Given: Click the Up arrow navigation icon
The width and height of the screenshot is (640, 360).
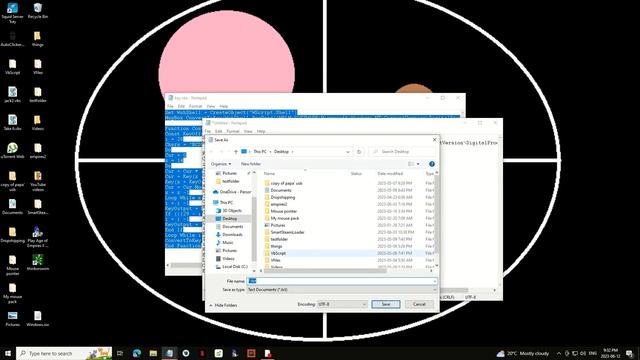Looking at the screenshot, I should (x=236, y=151).
